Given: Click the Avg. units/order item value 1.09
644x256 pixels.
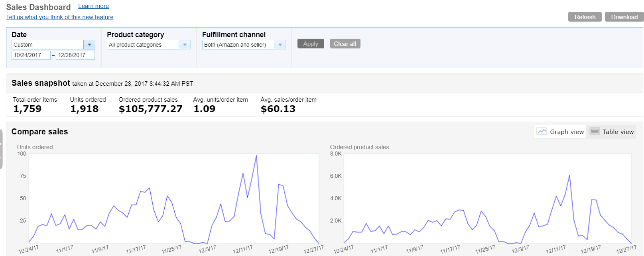Looking at the screenshot, I should tap(204, 109).
